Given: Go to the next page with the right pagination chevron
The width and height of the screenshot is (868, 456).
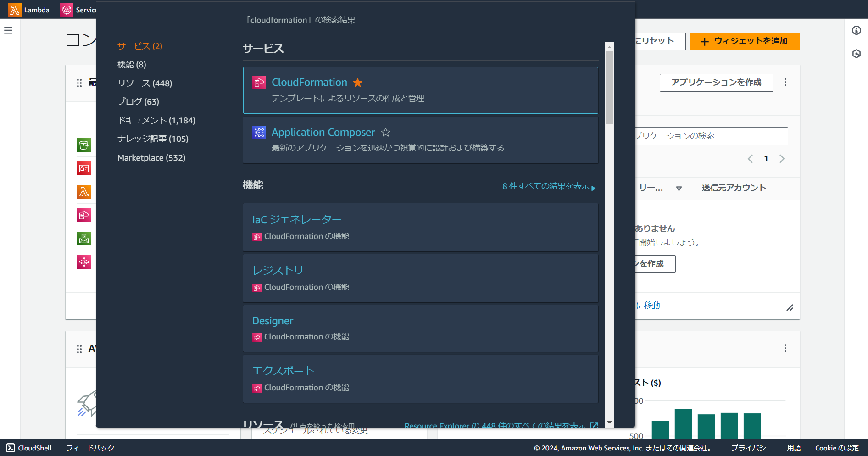Looking at the screenshot, I should point(782,159).
